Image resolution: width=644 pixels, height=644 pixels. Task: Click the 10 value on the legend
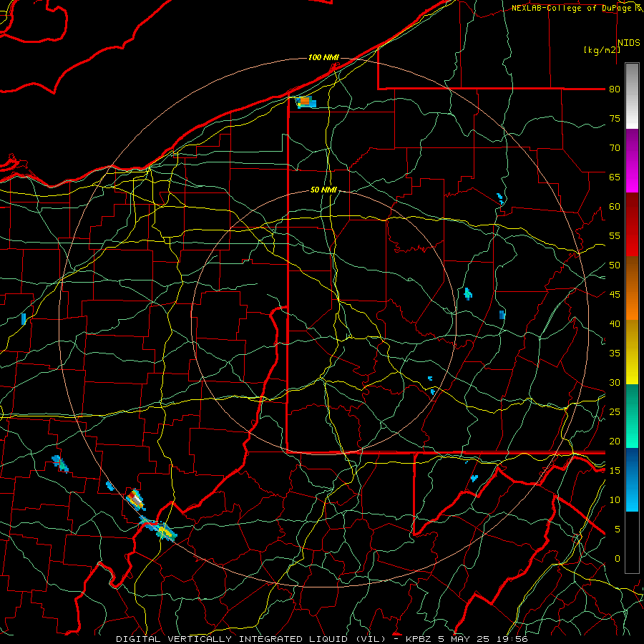click(x=615, y=500)
